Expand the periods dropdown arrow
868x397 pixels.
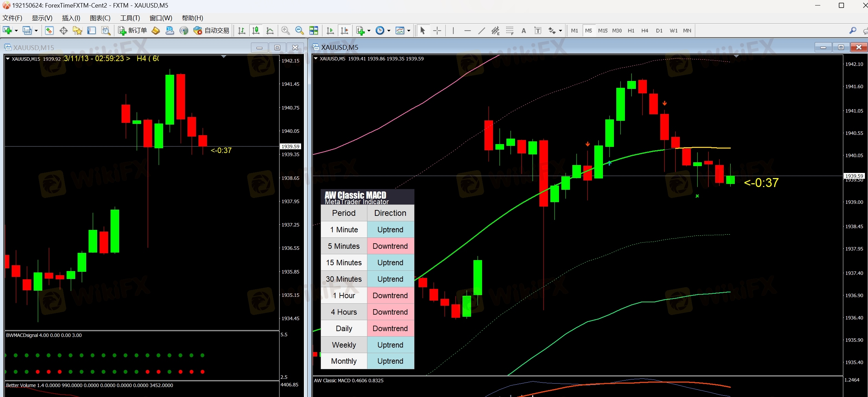click(389, 31)
